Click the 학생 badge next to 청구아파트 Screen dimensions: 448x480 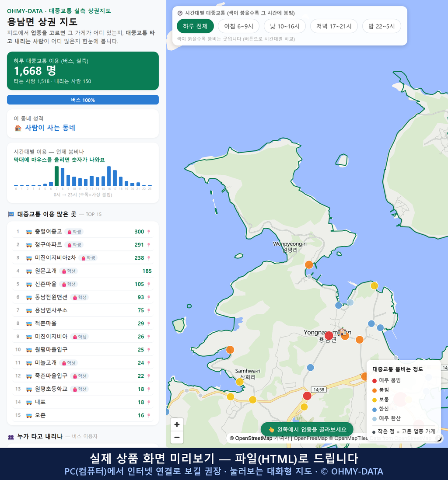pos(74,245)
